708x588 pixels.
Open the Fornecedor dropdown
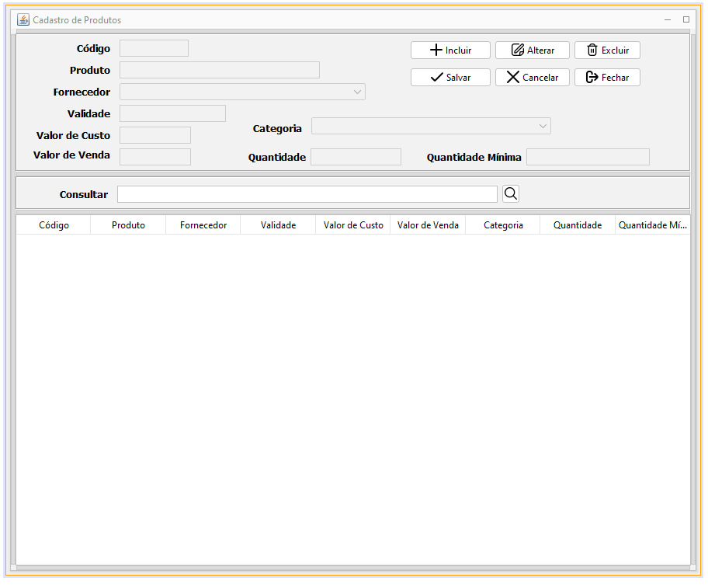(241, 92)
